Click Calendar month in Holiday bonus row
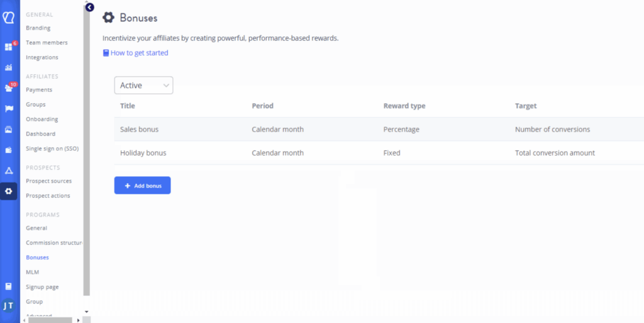This screenshot has width=644, height=323. [x=278, y=153]
